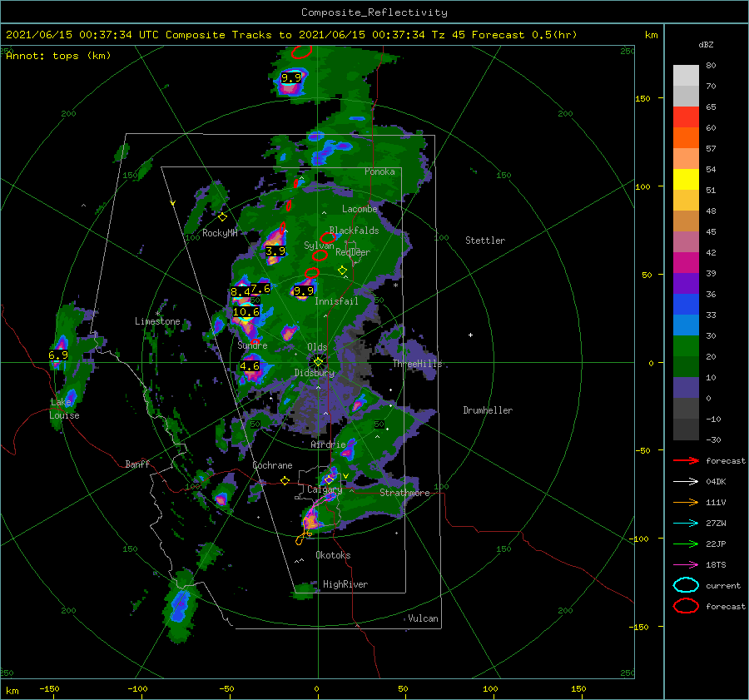This screenshot has height=700, width=749.
Task: Click the RedDeer city label
Action: point(353,252)
